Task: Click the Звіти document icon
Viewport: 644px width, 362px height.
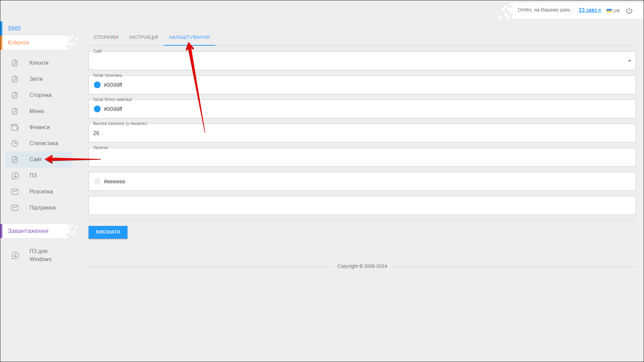Action: (15, 79)
